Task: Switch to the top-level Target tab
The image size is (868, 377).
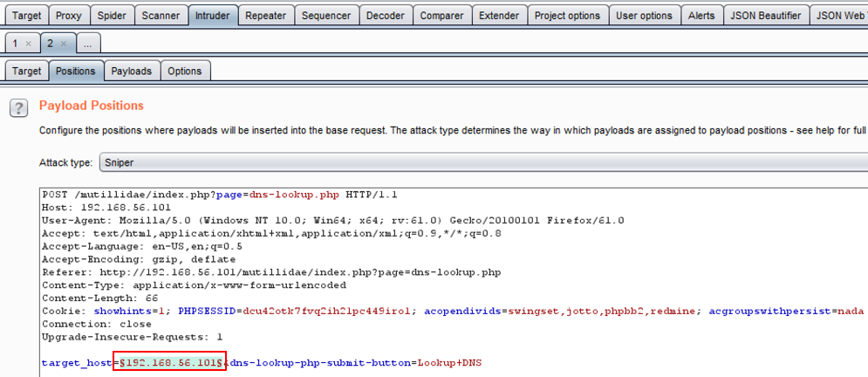Action: pyautogui.click(x=26, y=16)
